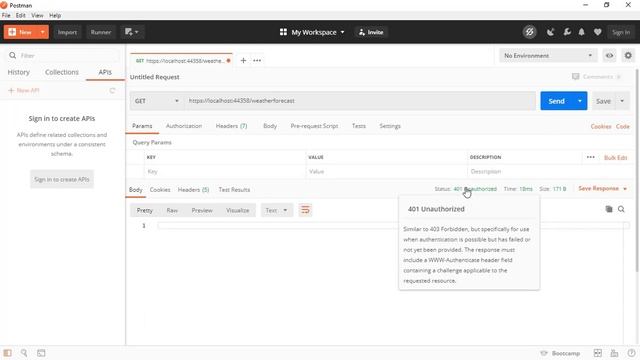This screenshot has width=640, height=360.
Task: Open the Code link
Action: click(x=622, y=127)
